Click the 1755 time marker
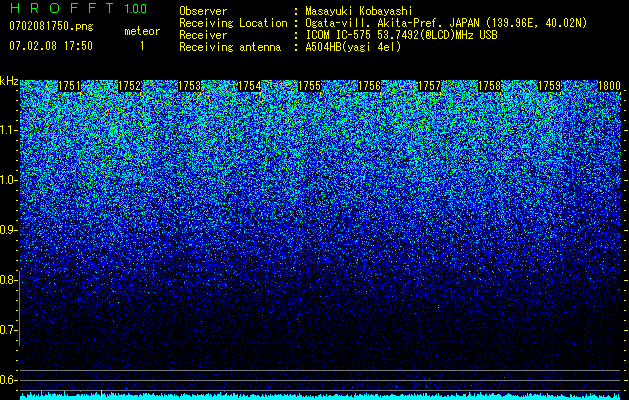Viewport: 629px width, 400px height. (309, 86)
